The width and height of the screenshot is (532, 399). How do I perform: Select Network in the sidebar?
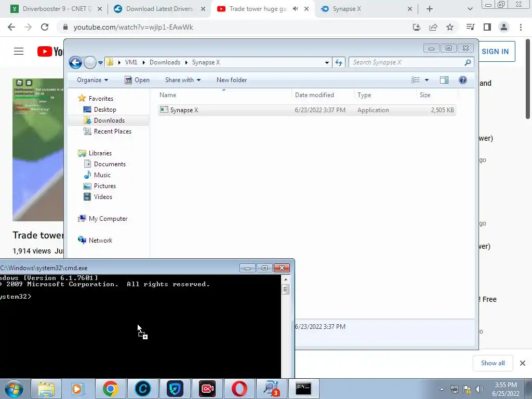95,241
